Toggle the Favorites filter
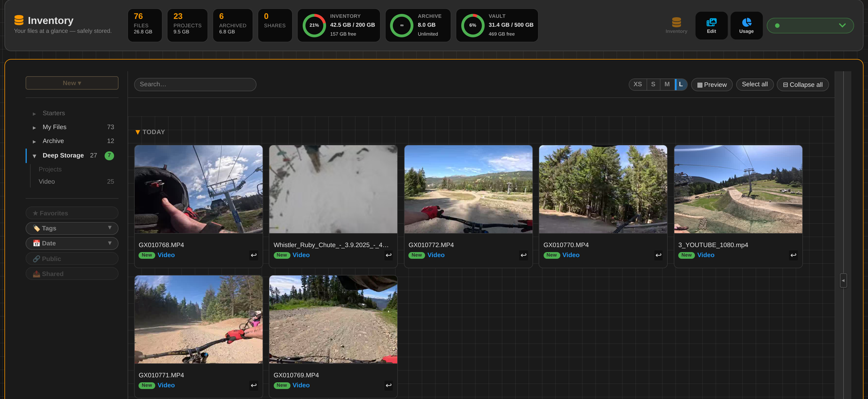This screenshot has height=399, width=868. (x=72, y=213)
